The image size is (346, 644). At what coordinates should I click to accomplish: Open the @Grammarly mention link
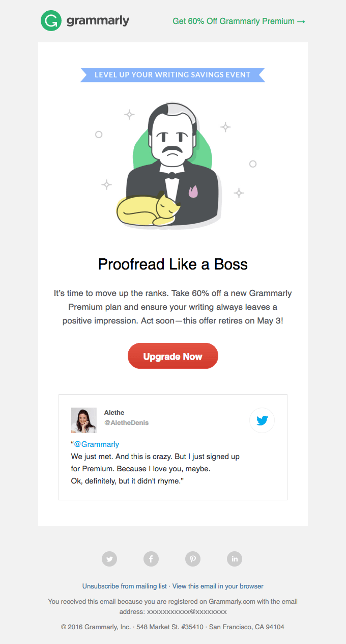click(x=97, y=444)
